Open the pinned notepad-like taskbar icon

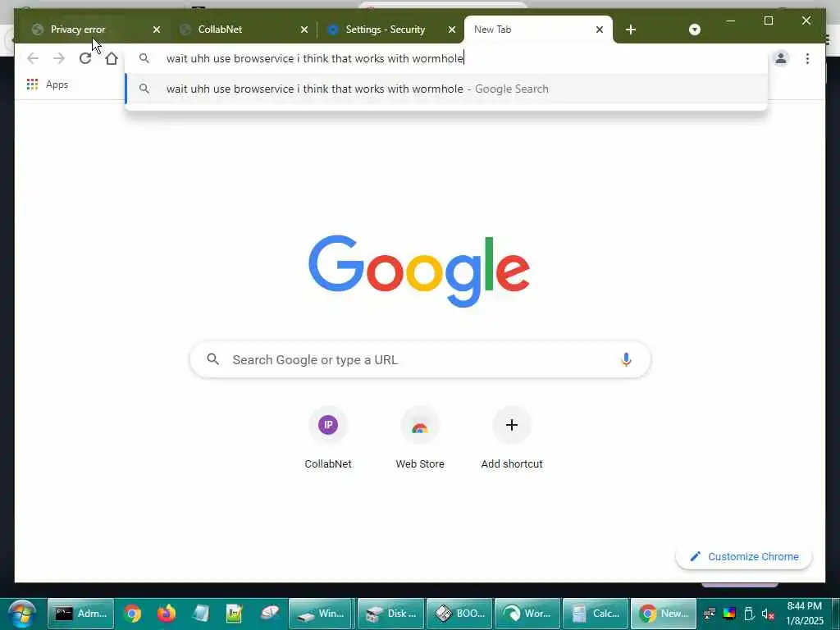200,614
